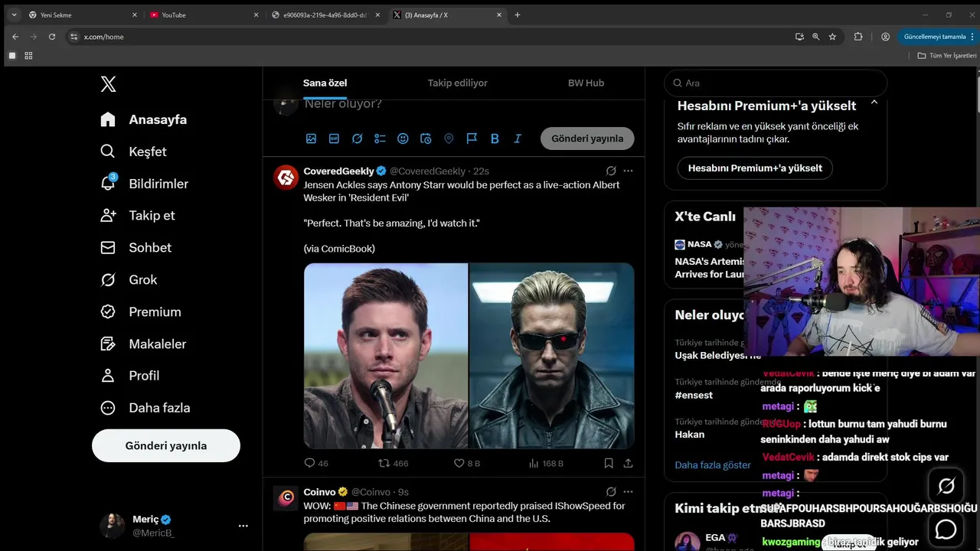Add an image to the post

click(x=311, y=139)
